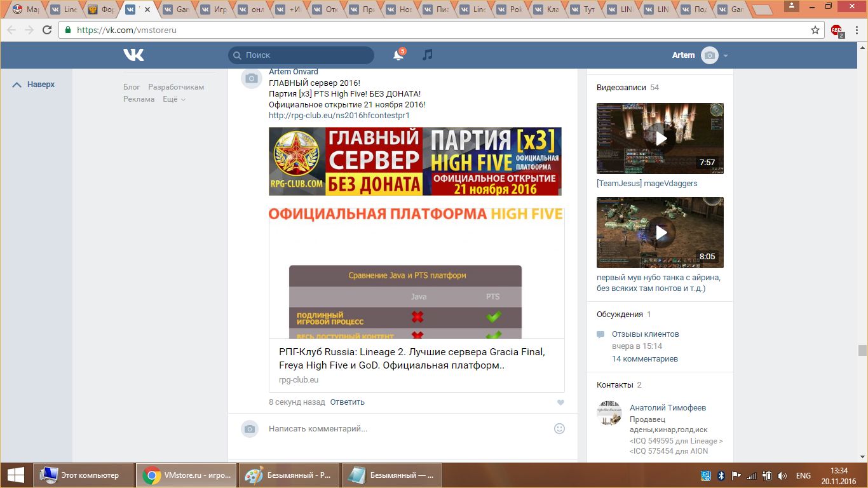Click the VK logo in header
868x488 pixels.
133,55
